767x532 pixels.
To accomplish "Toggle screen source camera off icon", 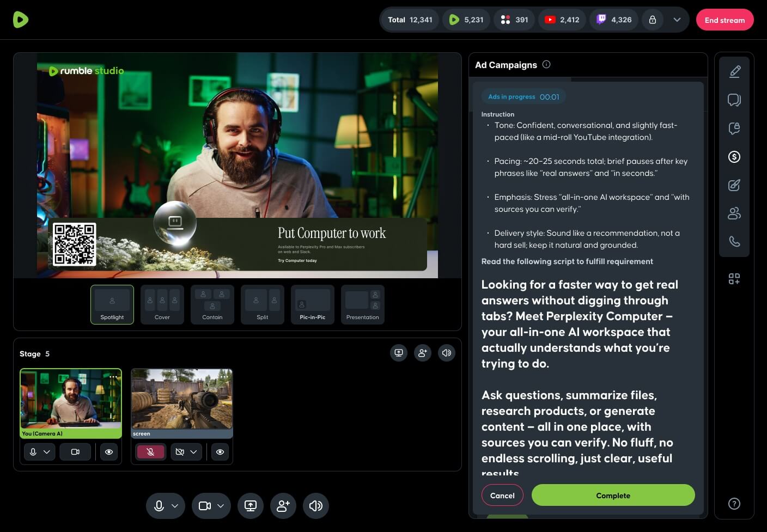I will pyautogui.click(x=180, y=452).
